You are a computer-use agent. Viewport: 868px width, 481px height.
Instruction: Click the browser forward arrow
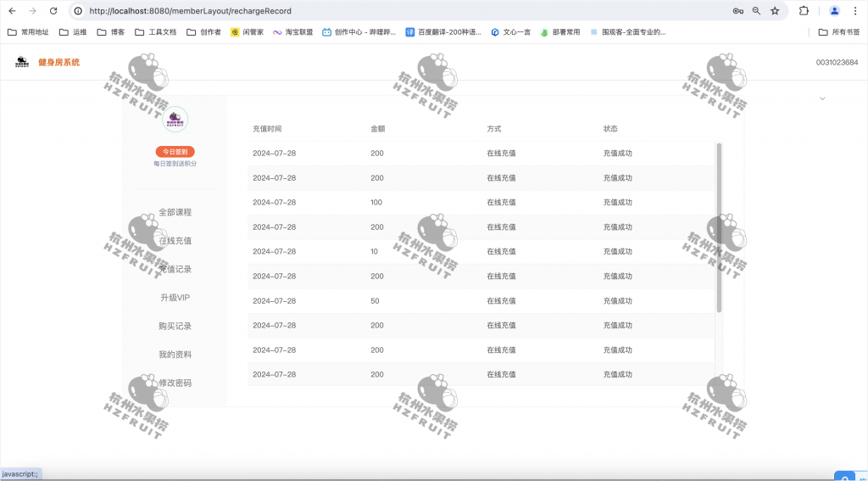(x=33, y=10)
